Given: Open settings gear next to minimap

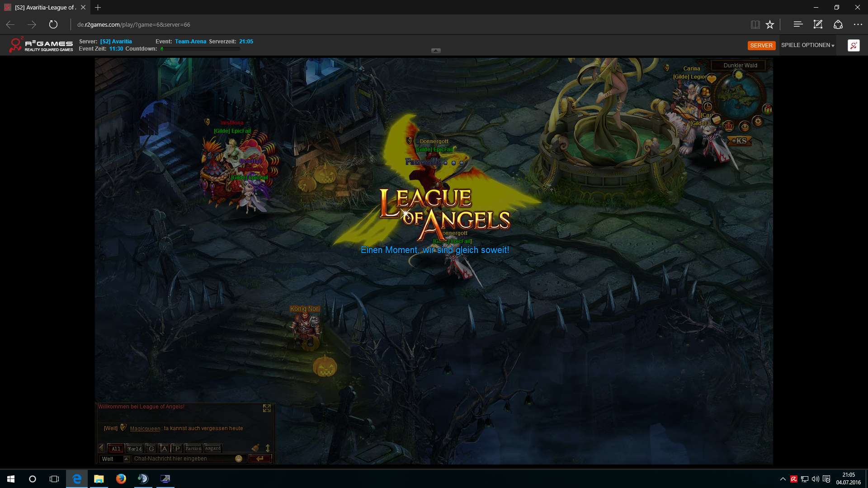Looking at the screenshot, I should (758, 121).
